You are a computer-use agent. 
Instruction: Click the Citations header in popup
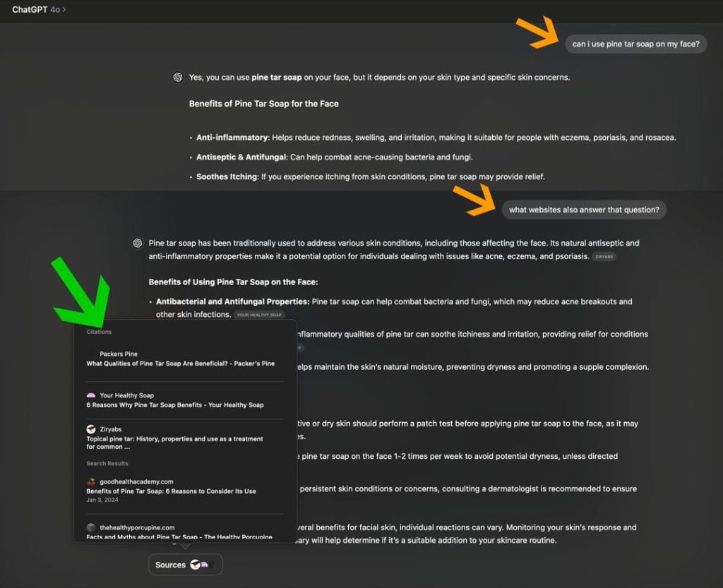pyautogui.click(x=99, y=332)
